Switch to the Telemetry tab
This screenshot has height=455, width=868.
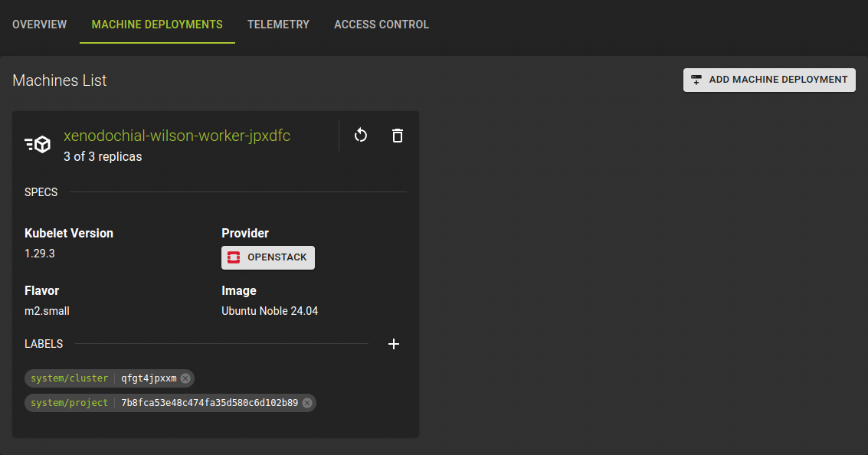point(278,25)
